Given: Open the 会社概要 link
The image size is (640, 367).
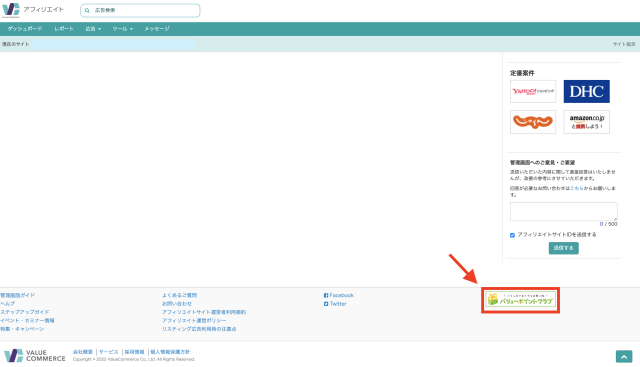Looking at the screenshot, I should tap(83, 352).
